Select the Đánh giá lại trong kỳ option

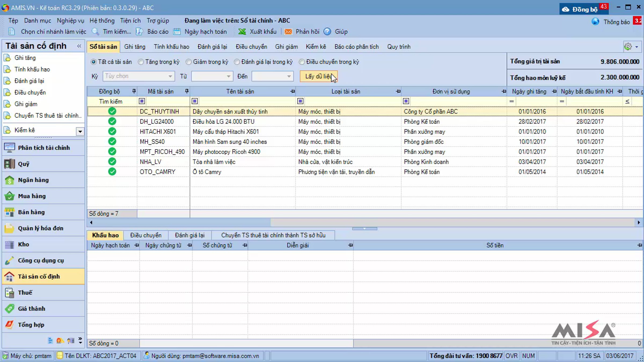click(x=237, y=62)
